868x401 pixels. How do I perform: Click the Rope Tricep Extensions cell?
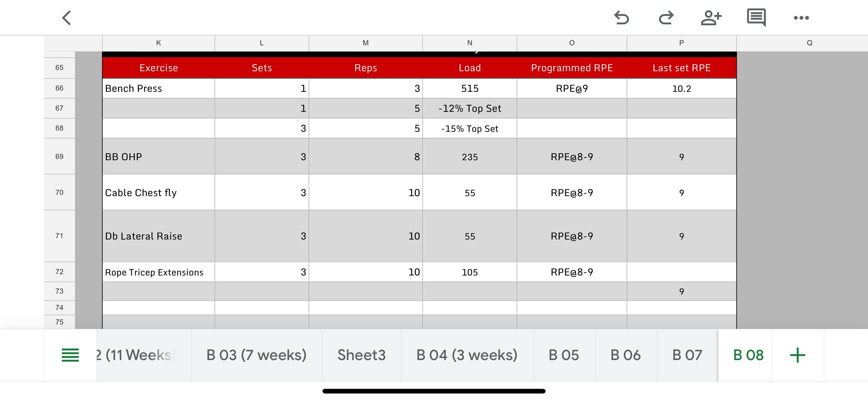158,272
